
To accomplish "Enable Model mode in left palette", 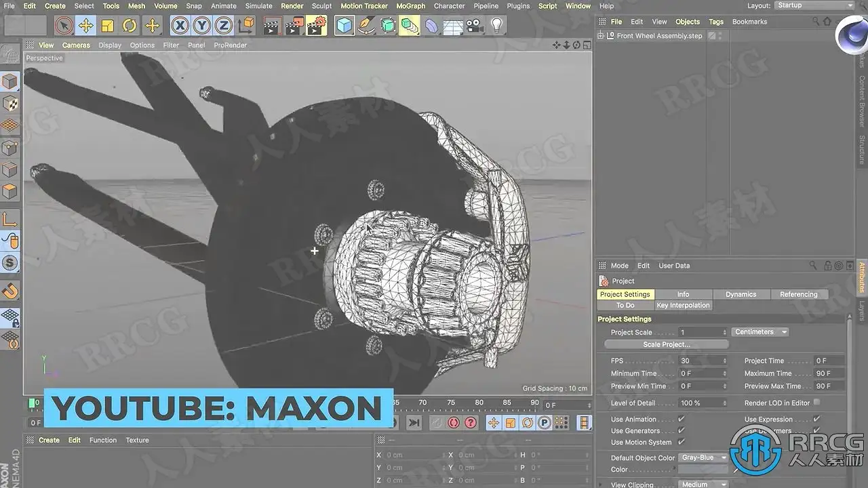I will (10, 82).
